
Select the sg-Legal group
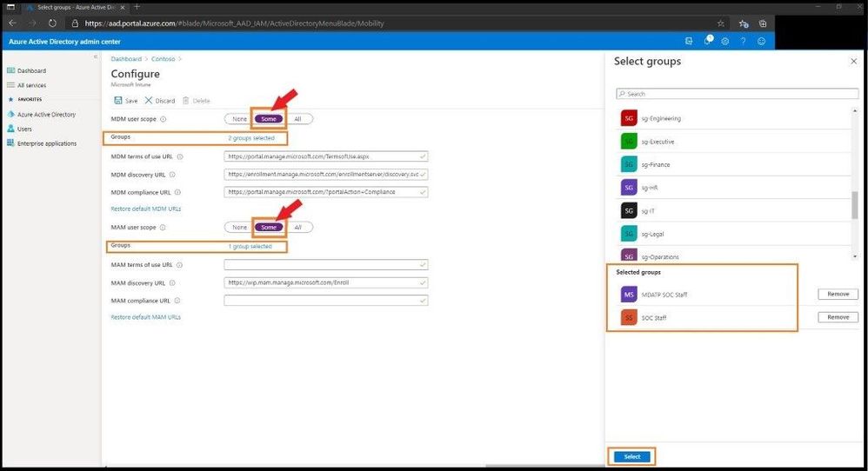(x=734, y=234)
